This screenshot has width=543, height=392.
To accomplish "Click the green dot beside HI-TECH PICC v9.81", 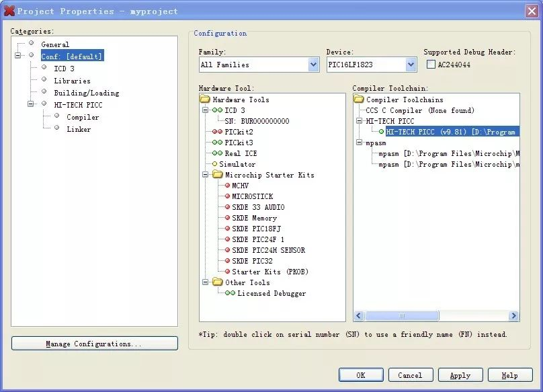I will [x=381, y=132].
